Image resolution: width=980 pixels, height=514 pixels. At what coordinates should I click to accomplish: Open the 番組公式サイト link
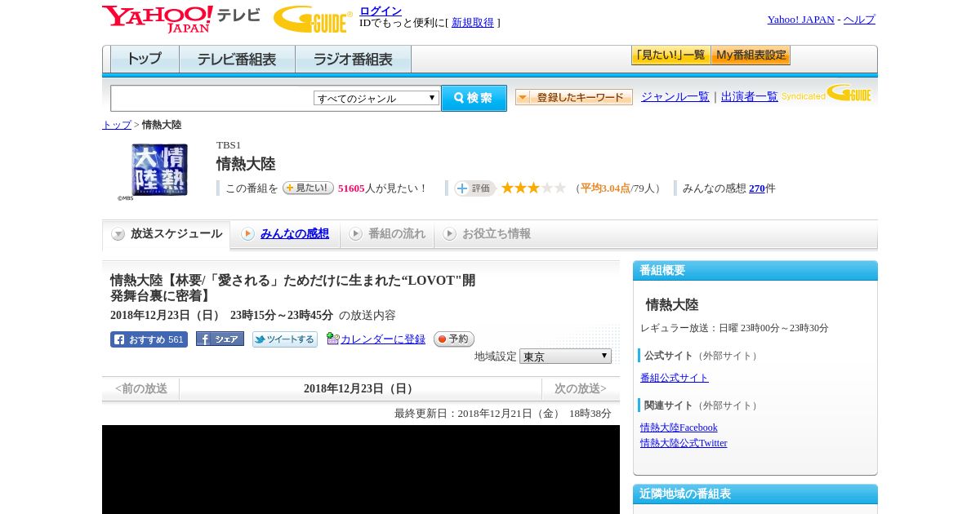(x=675, y=378)
